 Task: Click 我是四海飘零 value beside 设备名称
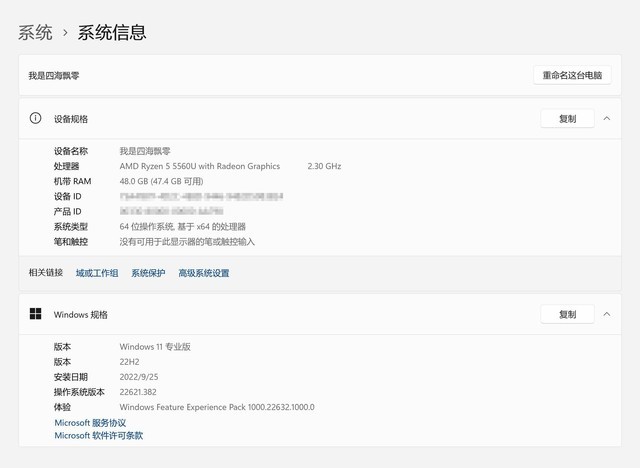tap(145, 151)
